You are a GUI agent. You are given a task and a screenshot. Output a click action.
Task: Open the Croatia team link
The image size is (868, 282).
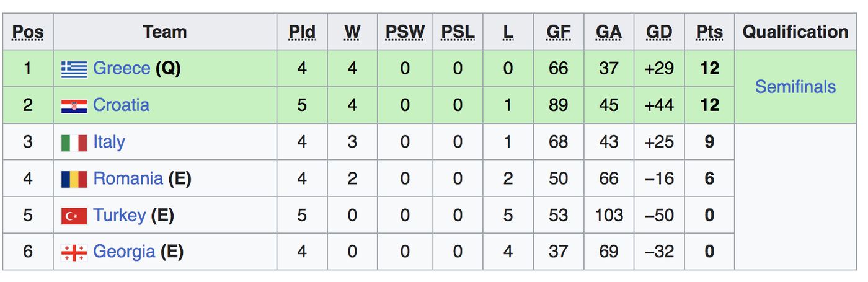(121, 105)
